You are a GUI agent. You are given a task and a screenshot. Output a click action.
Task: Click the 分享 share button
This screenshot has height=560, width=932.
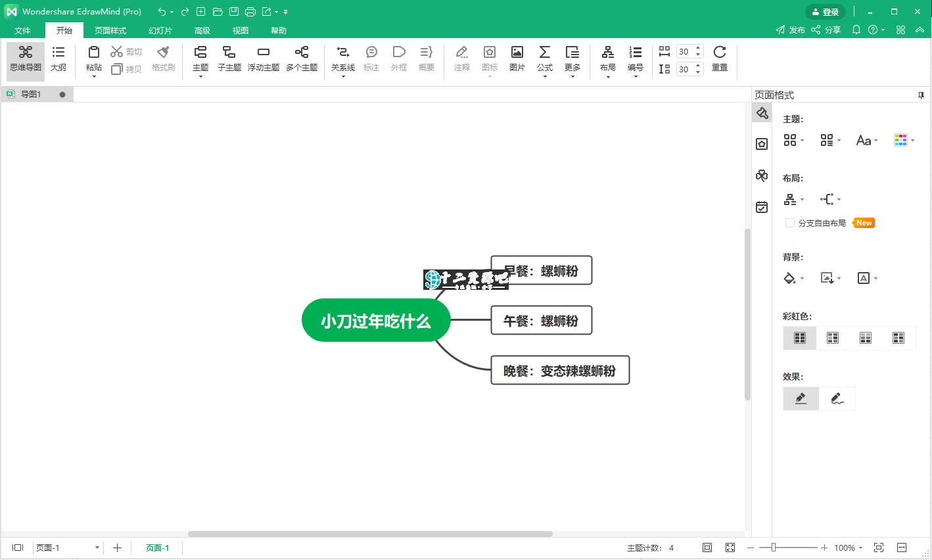tap(826, 30)
